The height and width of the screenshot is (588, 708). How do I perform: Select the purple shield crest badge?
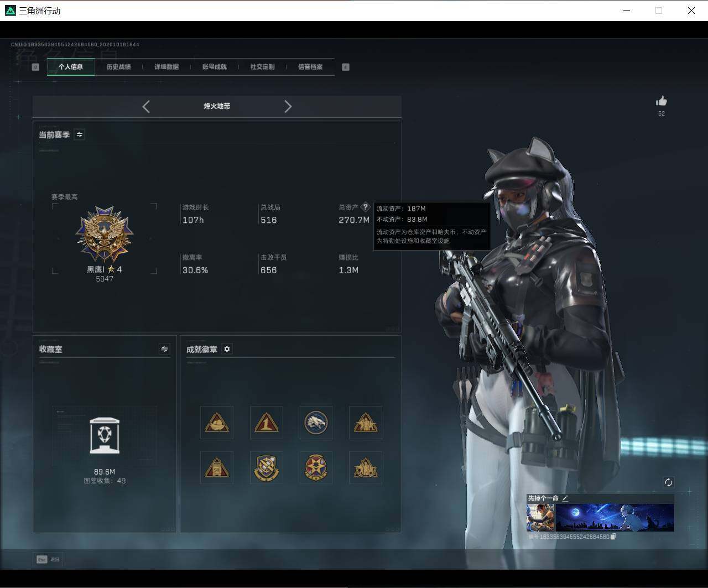pyautogui.click(x=266, y=468)
